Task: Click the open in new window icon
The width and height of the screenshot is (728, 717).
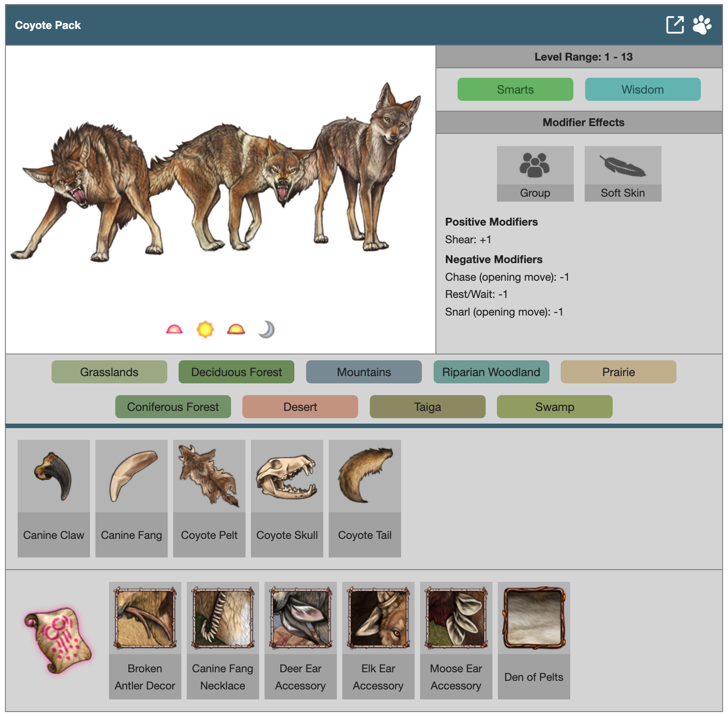Action: tap(675, 25)
